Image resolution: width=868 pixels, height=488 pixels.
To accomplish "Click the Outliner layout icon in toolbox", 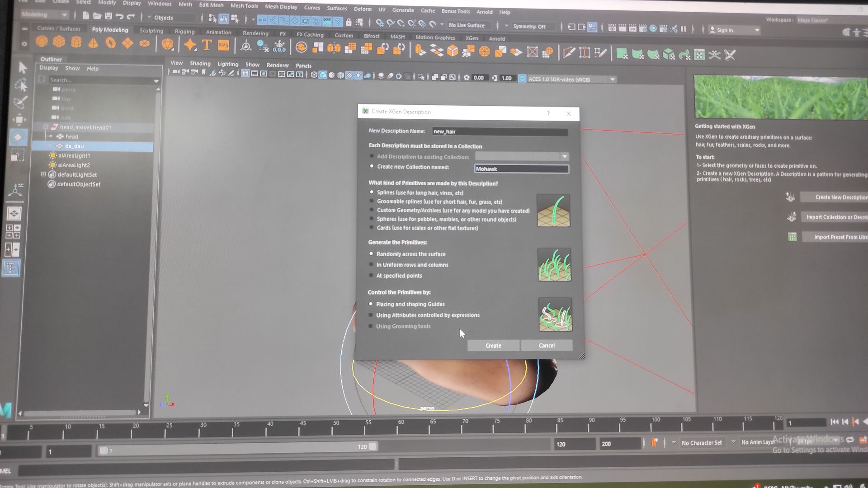I will click(11, 268).
